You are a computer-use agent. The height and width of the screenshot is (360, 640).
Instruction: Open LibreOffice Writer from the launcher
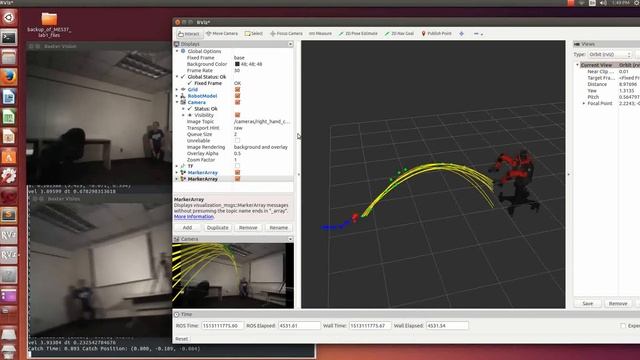pos(9,97)
